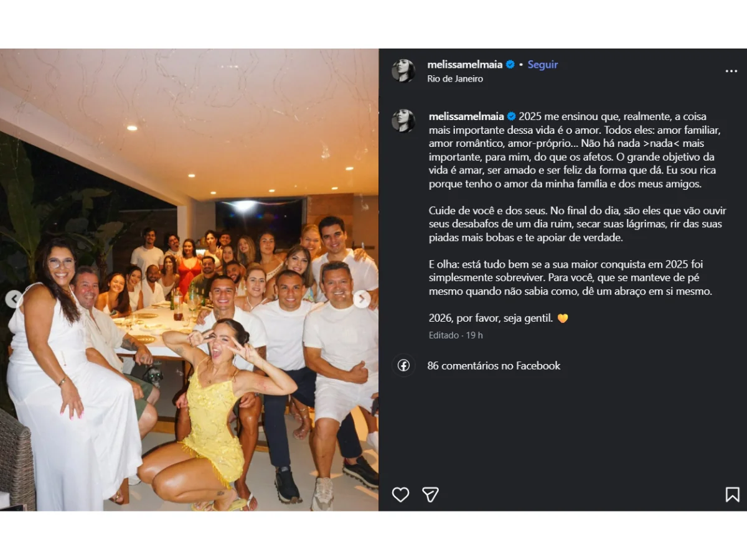Open 86 comentários no Facebook

pos(494,366)
